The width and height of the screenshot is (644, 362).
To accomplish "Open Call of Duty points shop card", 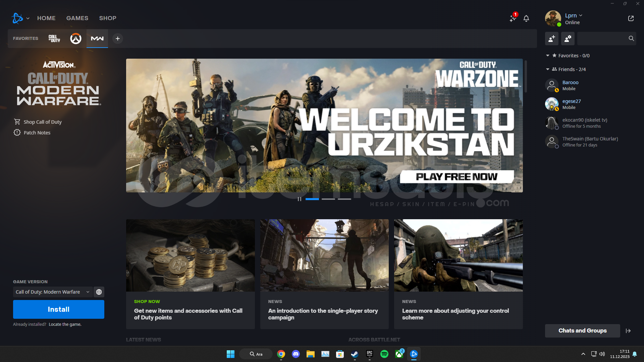I will pyautogui.click(x=191, y=274).
